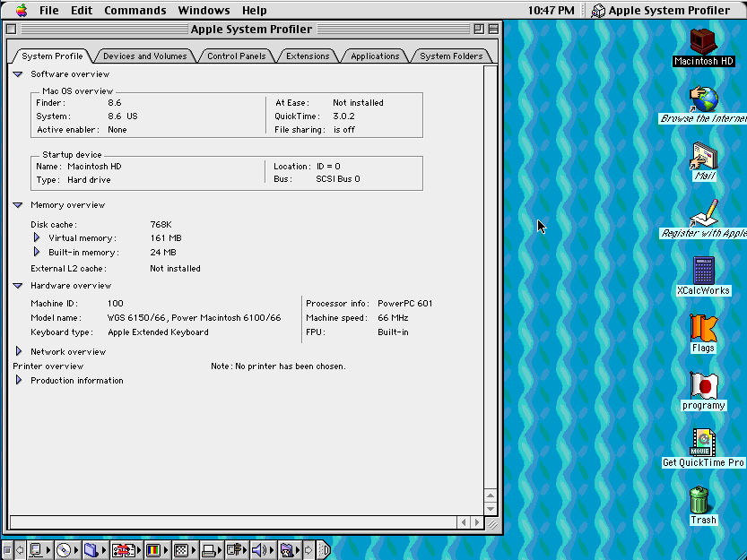Click the Control Strip close box at its left end
This screenshot has height=560, width=747.
tap(7, 550)
